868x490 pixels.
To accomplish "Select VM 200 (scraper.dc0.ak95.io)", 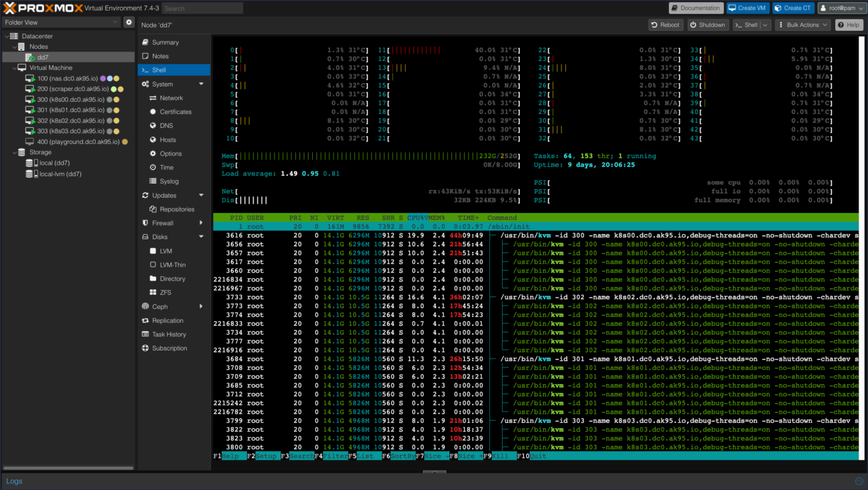I will point(68,88).
